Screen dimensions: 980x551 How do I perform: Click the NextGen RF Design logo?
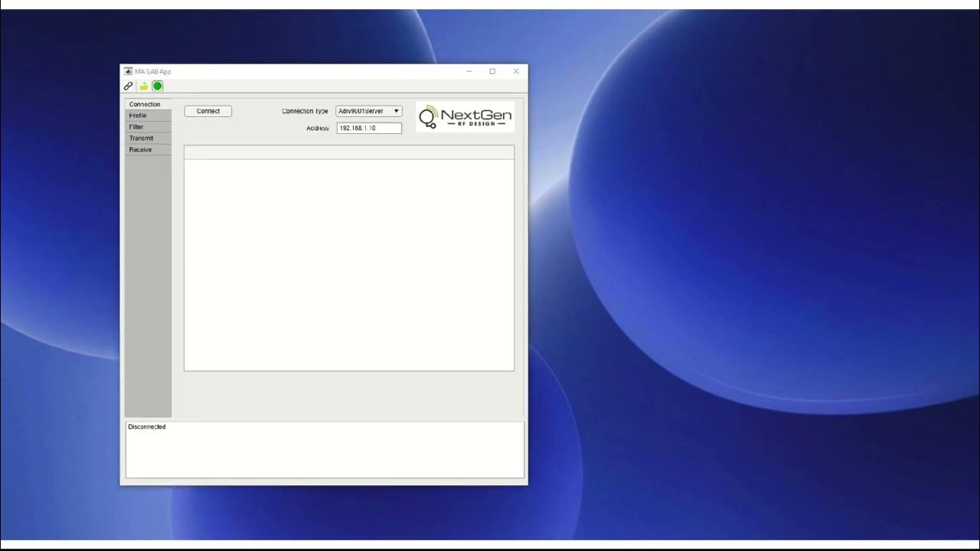tap(465, 117)
